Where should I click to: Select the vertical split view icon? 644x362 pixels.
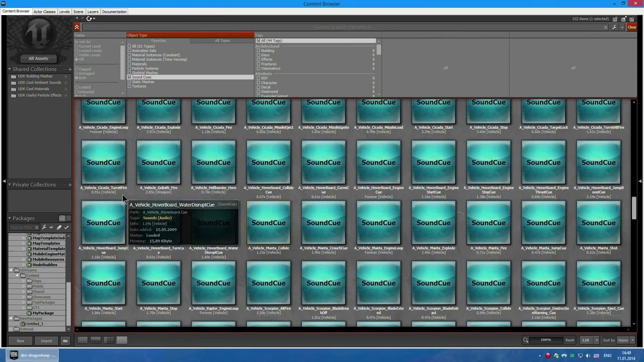[x=109, y=340]
